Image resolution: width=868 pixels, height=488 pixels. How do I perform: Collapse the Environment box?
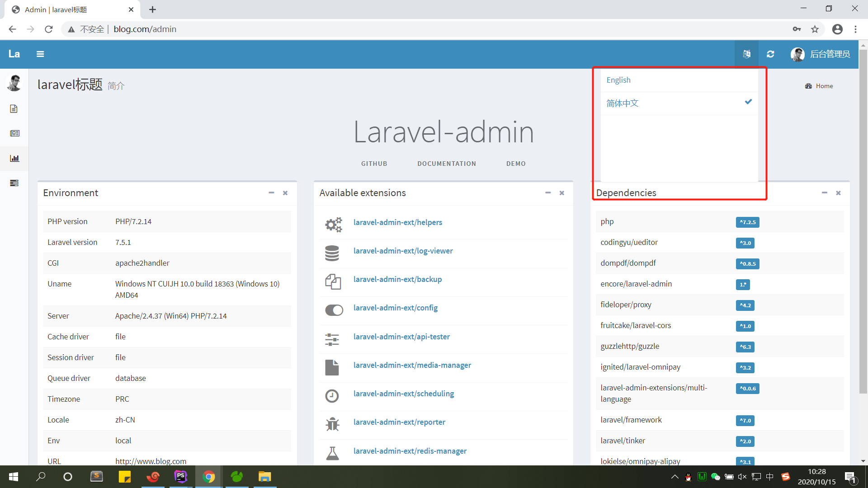click(x=271, y=193)
